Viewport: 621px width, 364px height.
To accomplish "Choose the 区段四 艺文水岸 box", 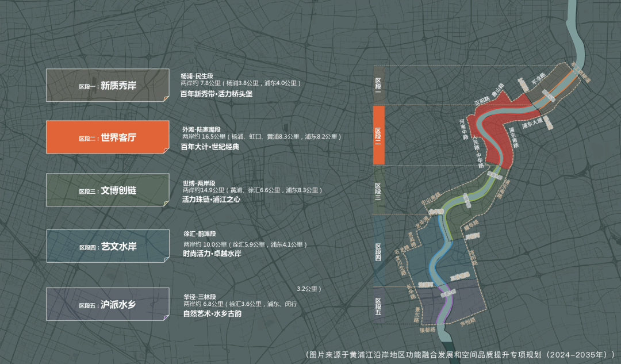I will point(108,246).
